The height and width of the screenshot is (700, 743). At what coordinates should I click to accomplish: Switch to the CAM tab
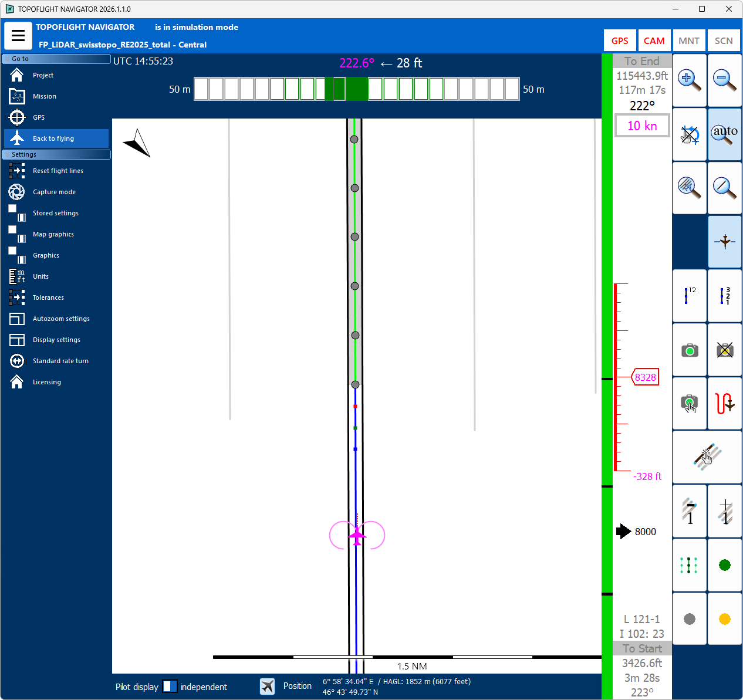click(654, 40)
